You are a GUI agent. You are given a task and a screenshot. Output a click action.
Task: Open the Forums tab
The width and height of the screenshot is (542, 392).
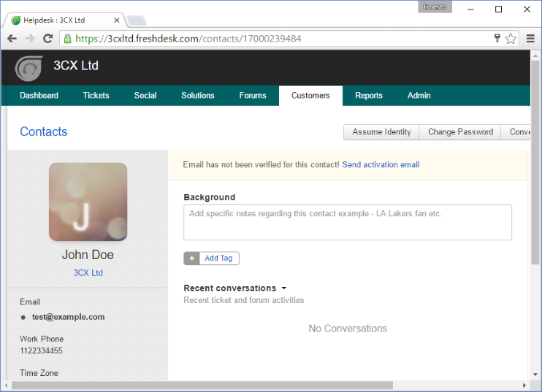[253, 96]
